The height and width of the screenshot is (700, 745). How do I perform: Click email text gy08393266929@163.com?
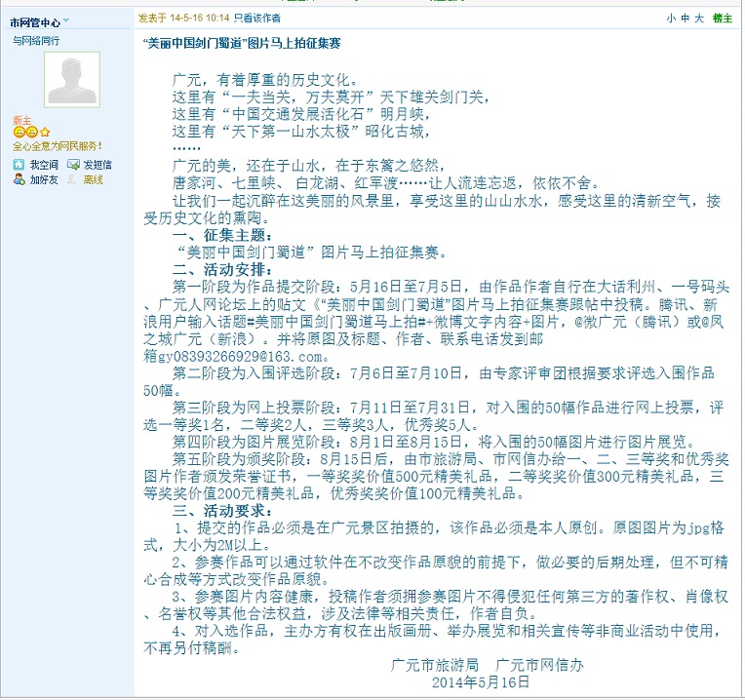pyautogui.click(x=242, y=356)
